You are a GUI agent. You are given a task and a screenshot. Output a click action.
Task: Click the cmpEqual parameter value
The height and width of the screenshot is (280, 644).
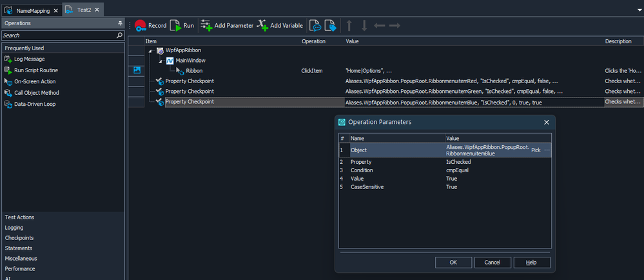point(457,170)
